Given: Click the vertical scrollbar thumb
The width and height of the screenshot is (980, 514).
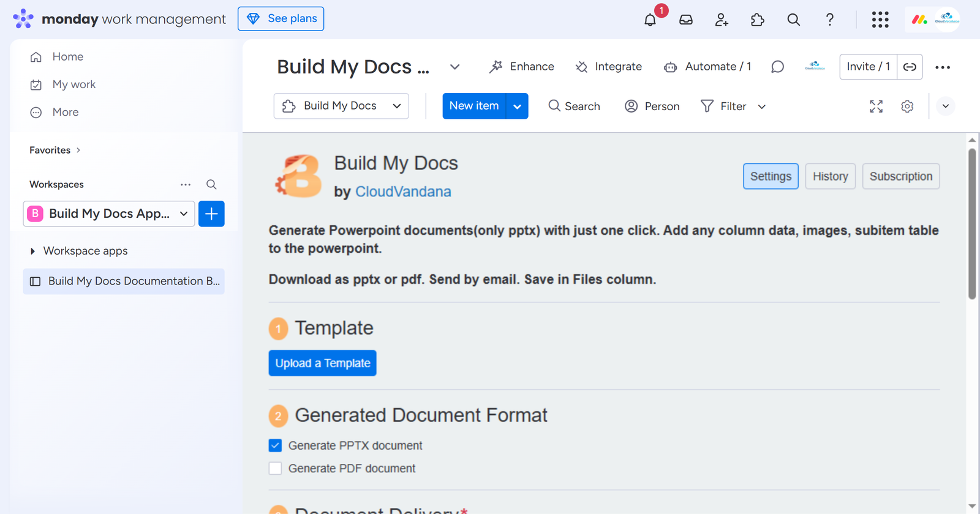Looking at the screenshot, I should (x=972, y=223).
